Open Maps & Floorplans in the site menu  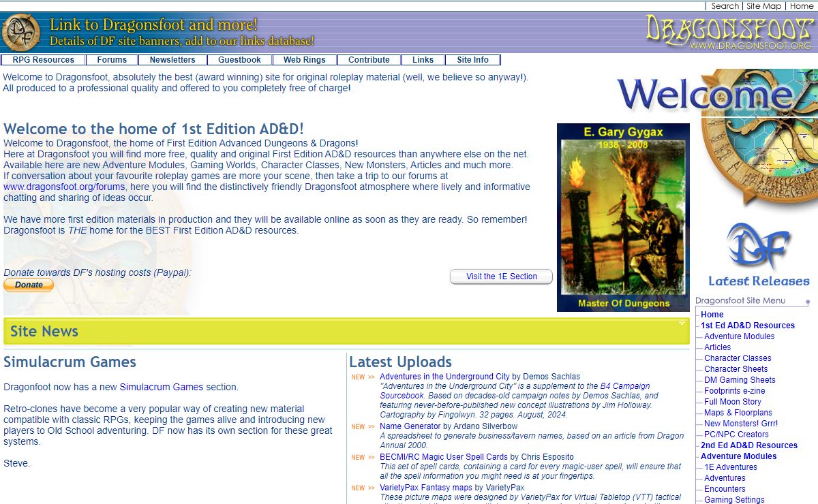pos(738,413)
